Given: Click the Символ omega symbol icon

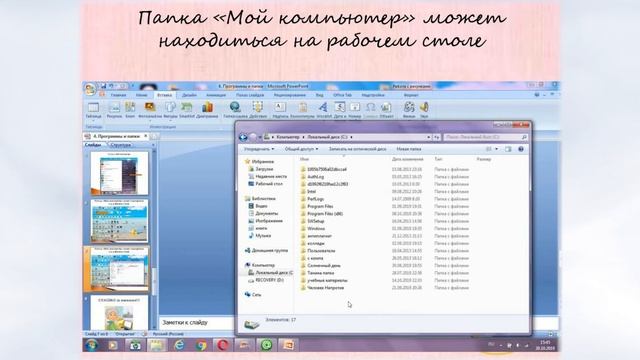Looking at the screenshot, I should click(370, 110).
